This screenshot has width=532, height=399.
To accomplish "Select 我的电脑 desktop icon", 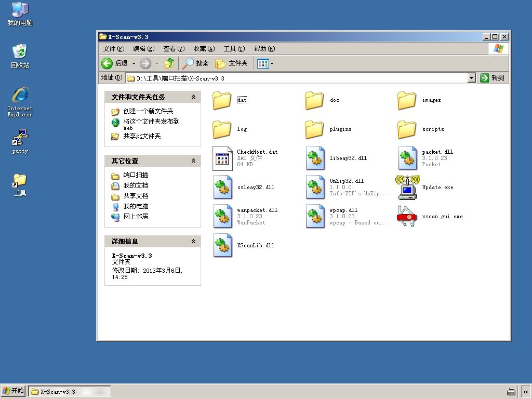I will click(20, 14).
